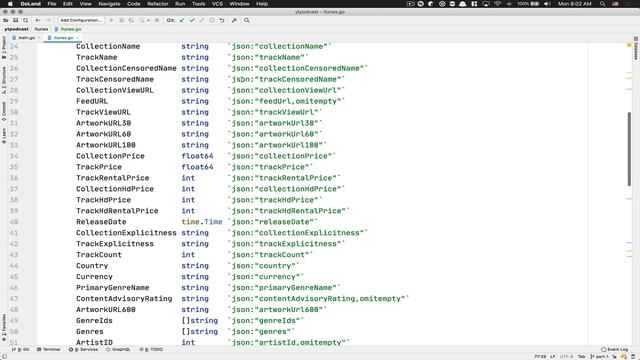Click the yellow inspection warning indicator at top-right of editor
The width and height of the screenshot is (640, 360).
(x=629, y=45)
